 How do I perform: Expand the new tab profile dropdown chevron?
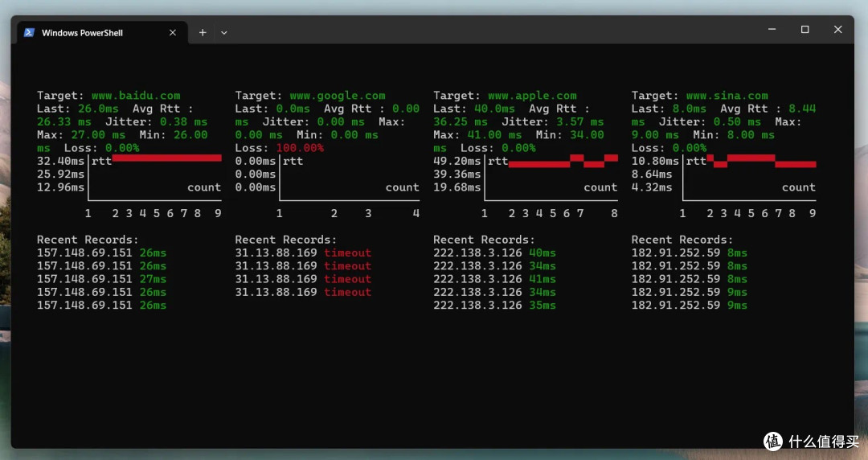tap(224, 33)
